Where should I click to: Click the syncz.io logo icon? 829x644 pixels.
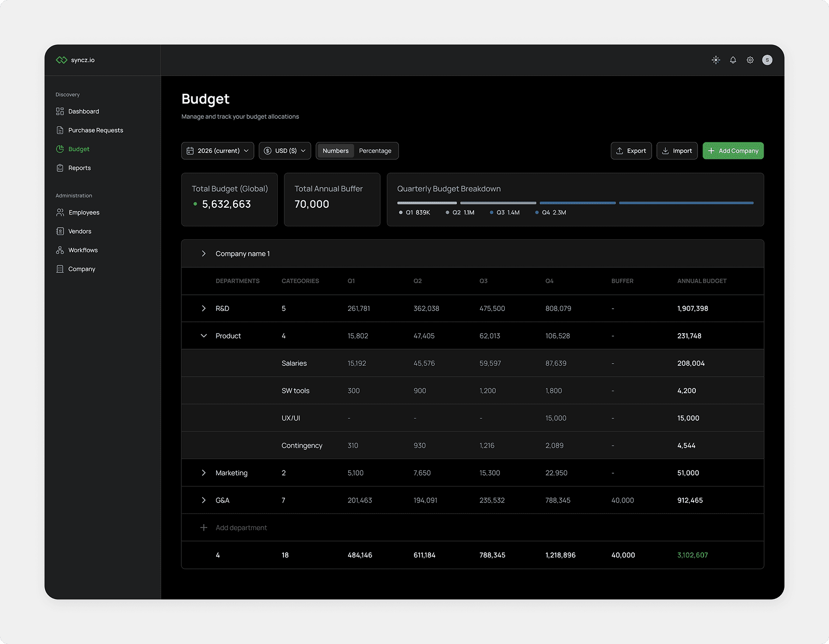tap(62, 60)
